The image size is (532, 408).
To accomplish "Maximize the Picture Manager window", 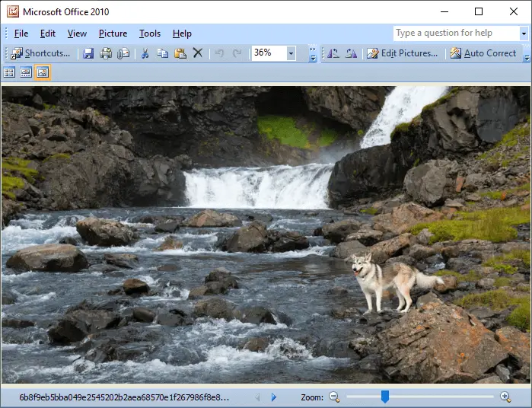I will point(479,11).
